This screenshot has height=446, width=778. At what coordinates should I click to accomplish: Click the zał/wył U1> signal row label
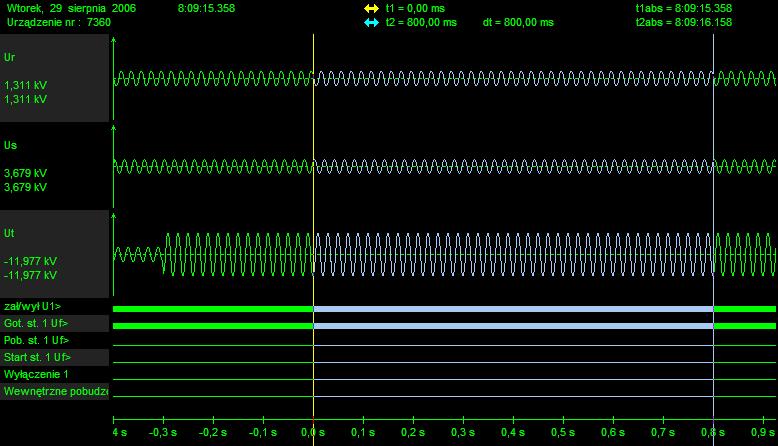click(x=32, y=306)
